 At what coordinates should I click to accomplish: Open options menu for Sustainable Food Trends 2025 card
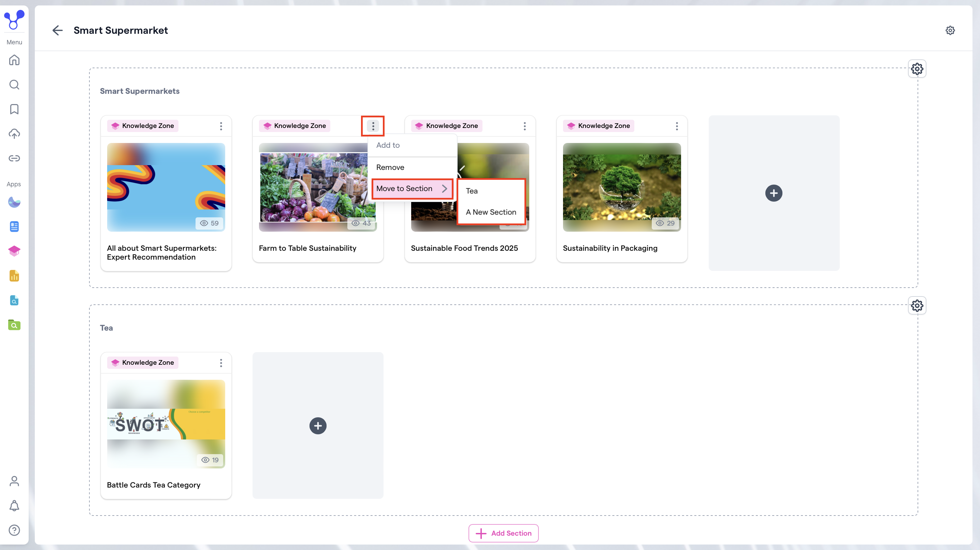[x=524, y=126]
